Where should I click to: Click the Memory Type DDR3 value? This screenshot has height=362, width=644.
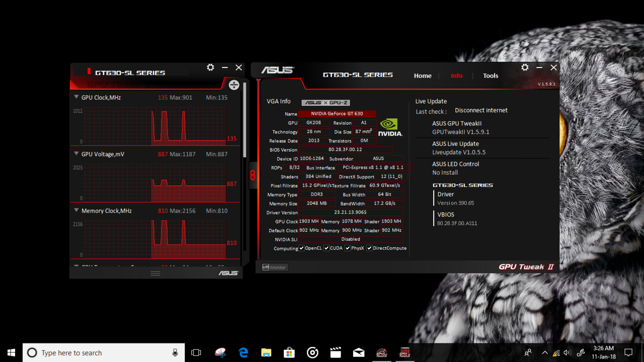point(316,194)
